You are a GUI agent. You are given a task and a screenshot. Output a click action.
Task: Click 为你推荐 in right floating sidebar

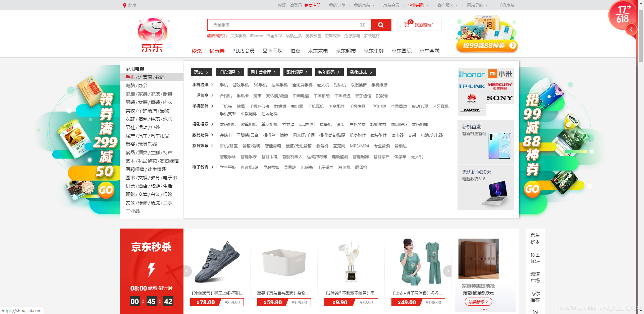pyautogui.click(x=535, y=297)
